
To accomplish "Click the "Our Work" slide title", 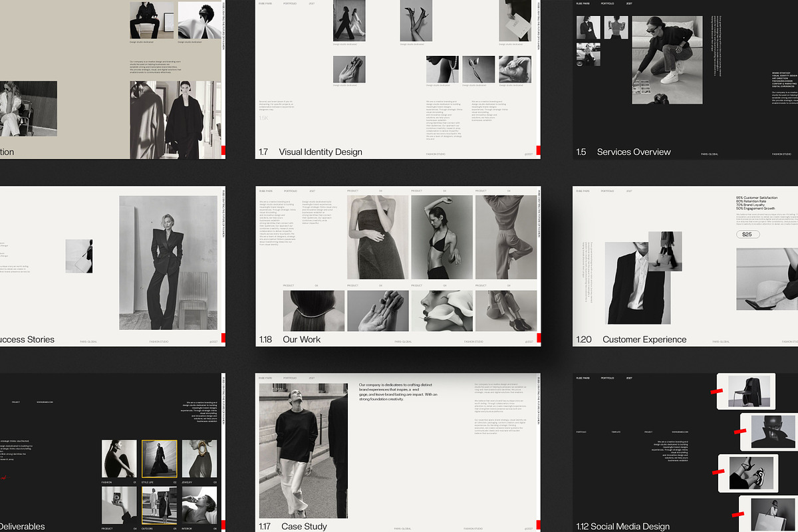I will tap(301, 339).
